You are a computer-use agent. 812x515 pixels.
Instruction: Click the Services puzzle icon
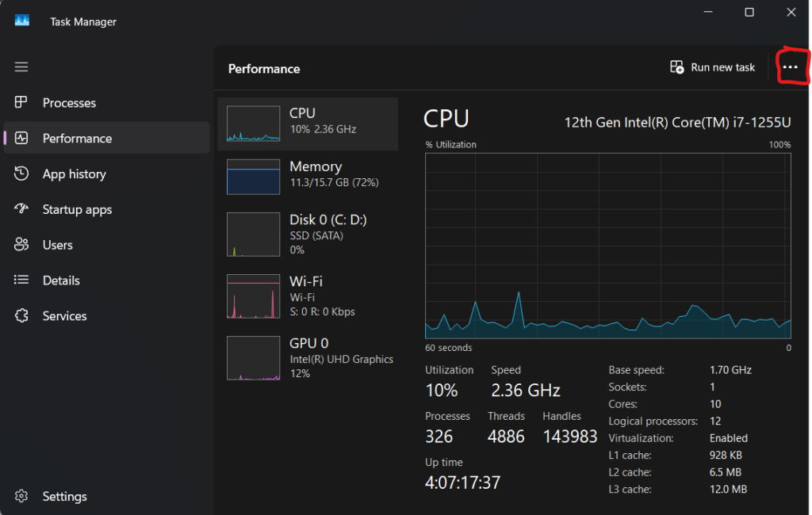click(x=21, y=315)
